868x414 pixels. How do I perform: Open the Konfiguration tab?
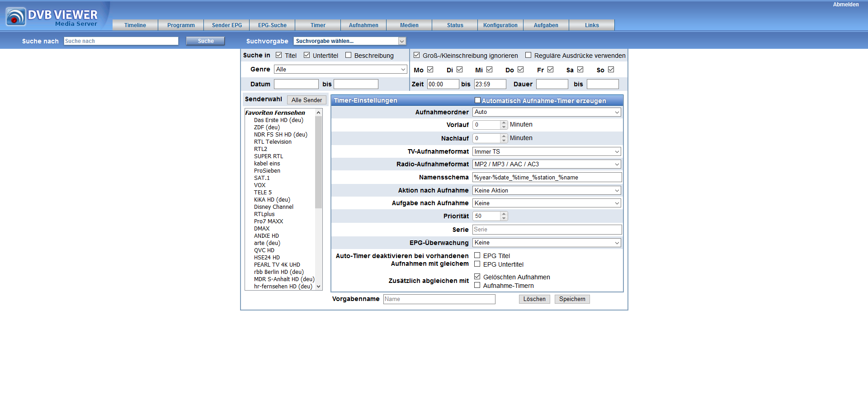tap(500, 25)
